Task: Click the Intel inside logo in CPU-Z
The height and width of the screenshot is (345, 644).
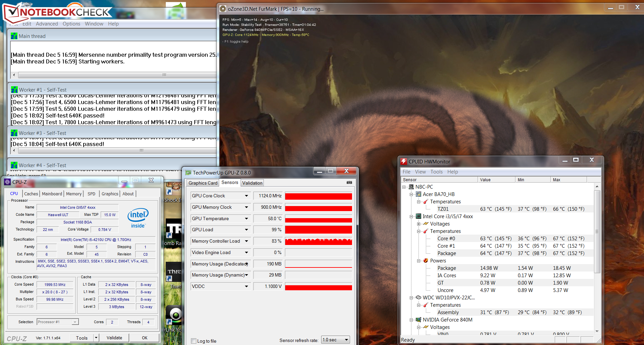Action: point(138,218)
